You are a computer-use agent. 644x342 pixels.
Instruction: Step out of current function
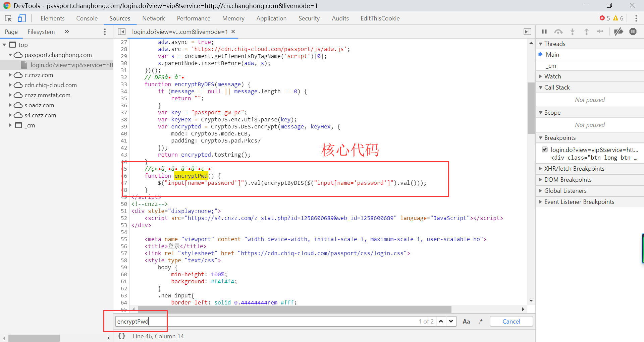(x=586, y=32)
